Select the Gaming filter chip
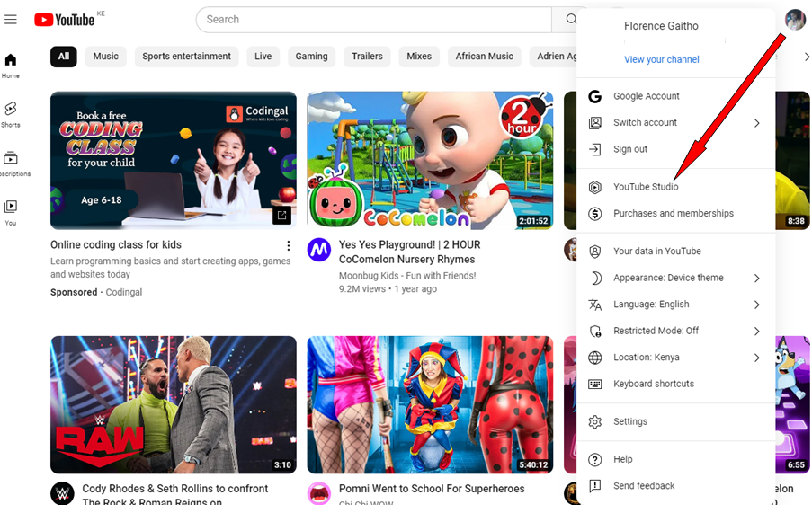812x513 pixels. [311, 57]
